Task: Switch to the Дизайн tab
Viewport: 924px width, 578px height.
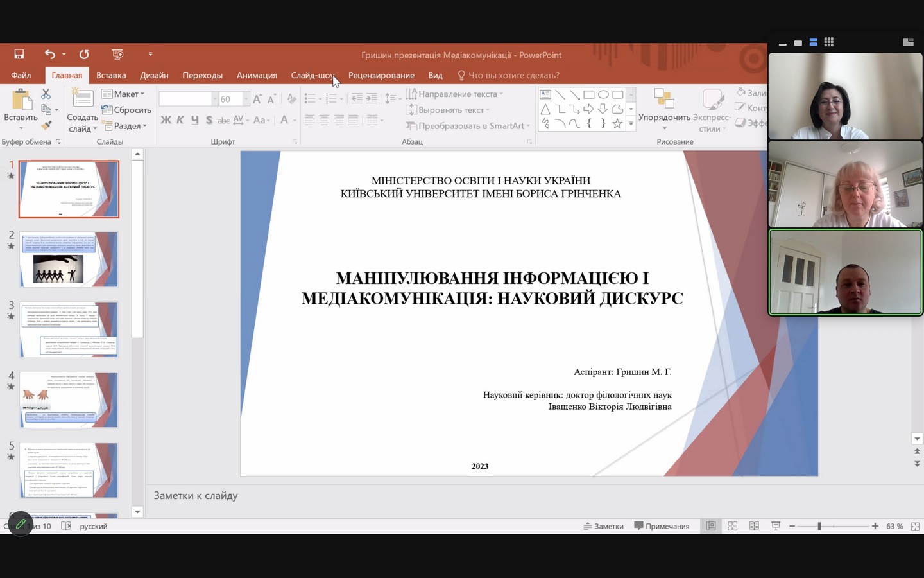Action: (154, 75)
